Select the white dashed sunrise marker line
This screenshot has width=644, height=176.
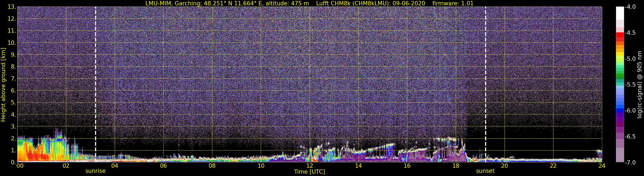(x=95, y=85)
